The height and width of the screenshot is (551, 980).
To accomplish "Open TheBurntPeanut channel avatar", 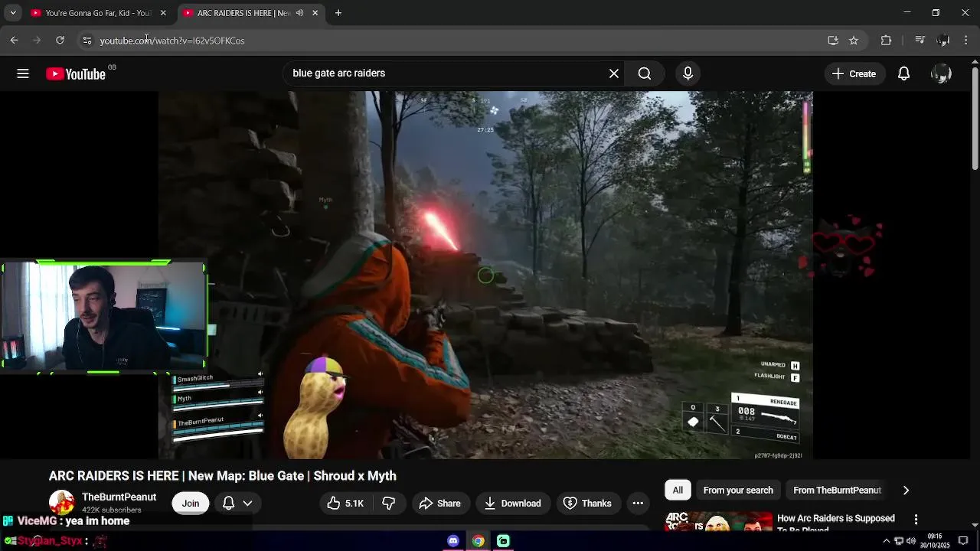I will coord(61,503).
